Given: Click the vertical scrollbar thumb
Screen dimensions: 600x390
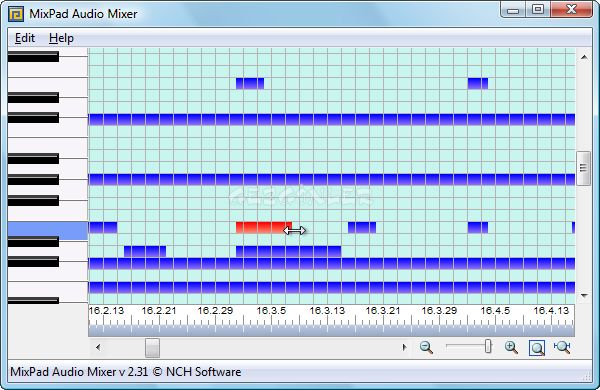Looking at the screenshot, I should (x=584, y=168).
